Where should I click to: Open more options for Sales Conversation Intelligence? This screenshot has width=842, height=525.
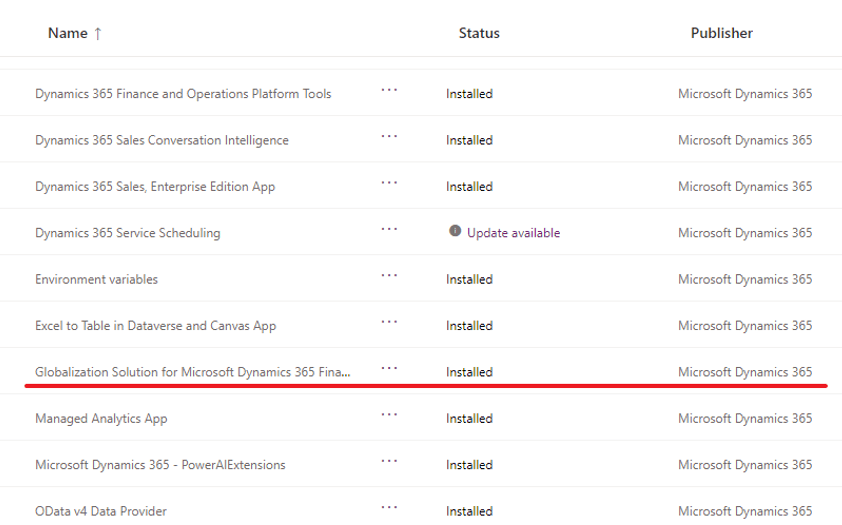click(389, 136)
